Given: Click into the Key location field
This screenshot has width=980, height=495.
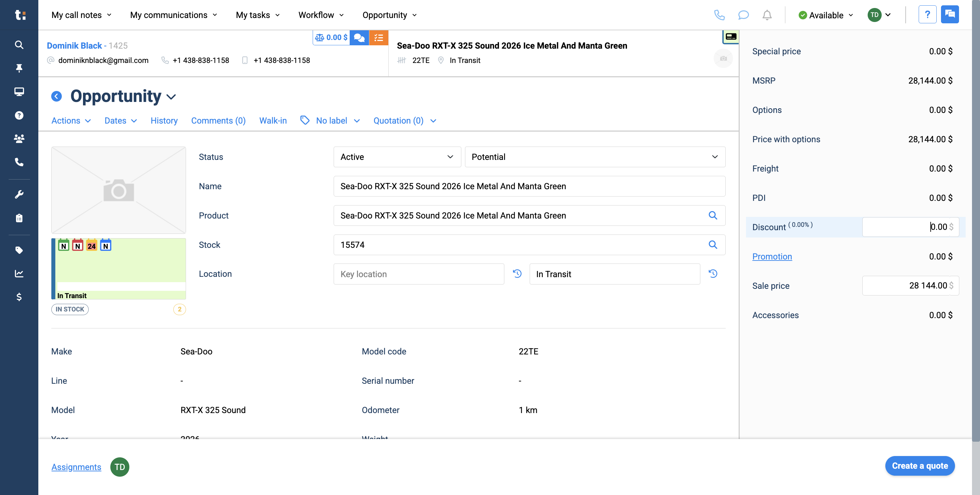Looking at the screenshot, I should [x=418, y=274].
